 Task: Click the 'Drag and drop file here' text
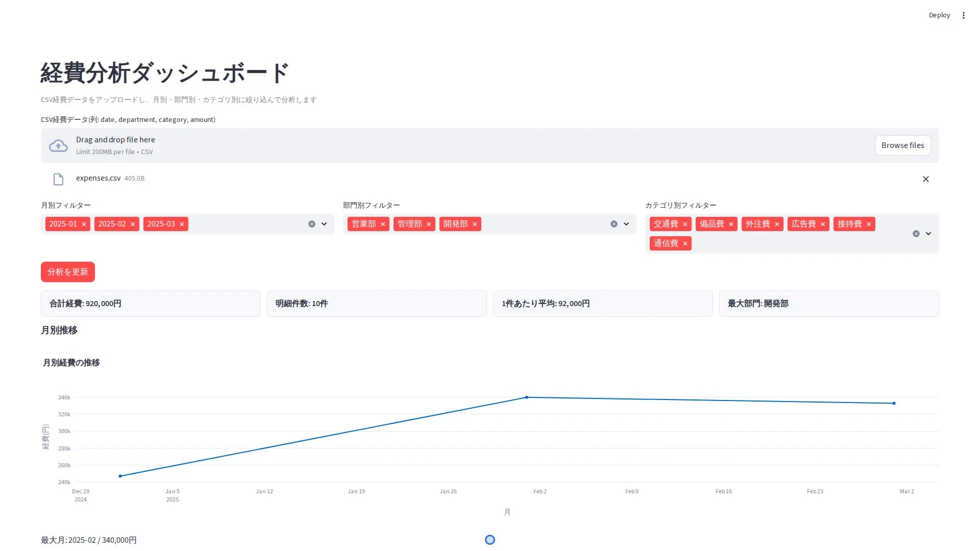(115, 140)
